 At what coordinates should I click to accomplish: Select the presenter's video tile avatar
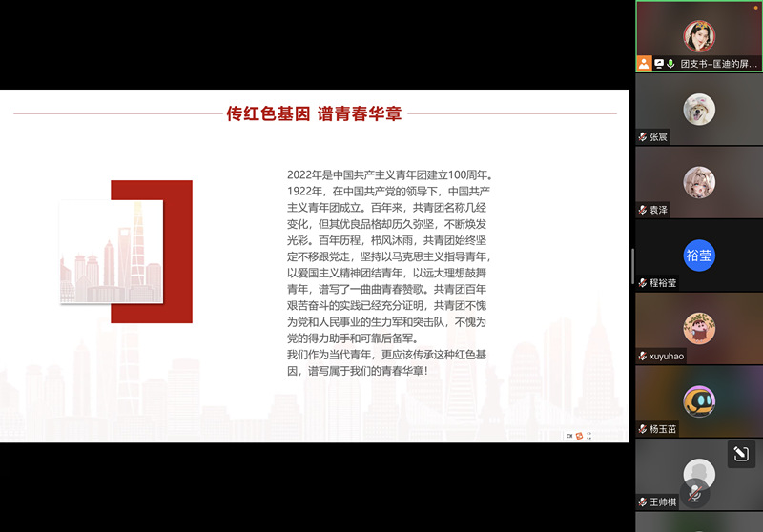699,35
